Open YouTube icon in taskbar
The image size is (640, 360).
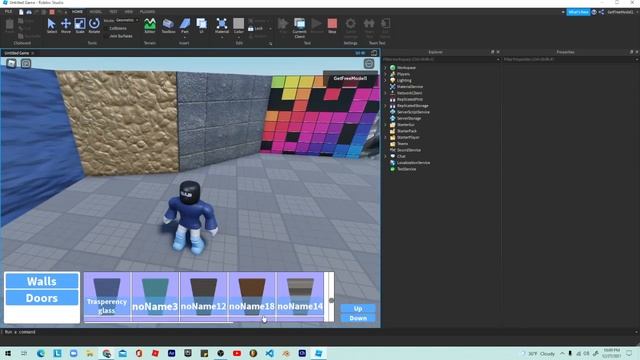coord(237,353)
